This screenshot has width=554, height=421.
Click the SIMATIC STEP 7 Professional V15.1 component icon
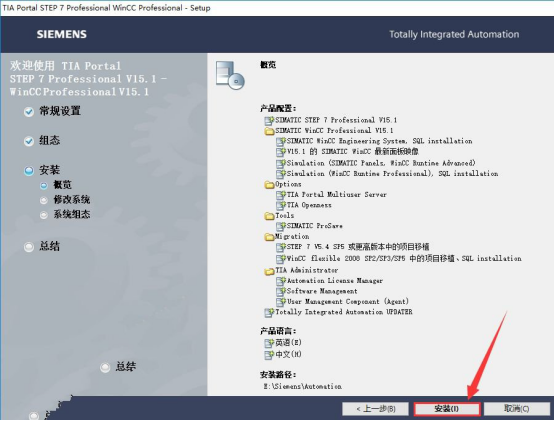269,120
